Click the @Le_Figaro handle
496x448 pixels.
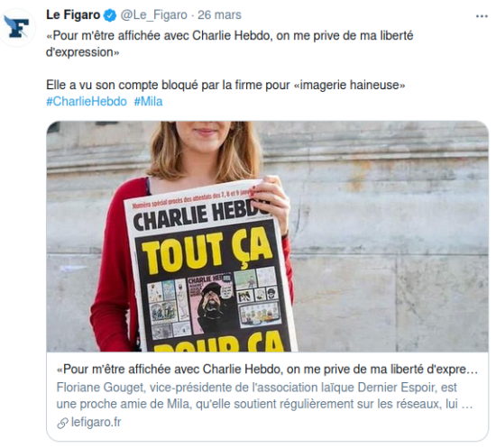[x=153, y=15]
